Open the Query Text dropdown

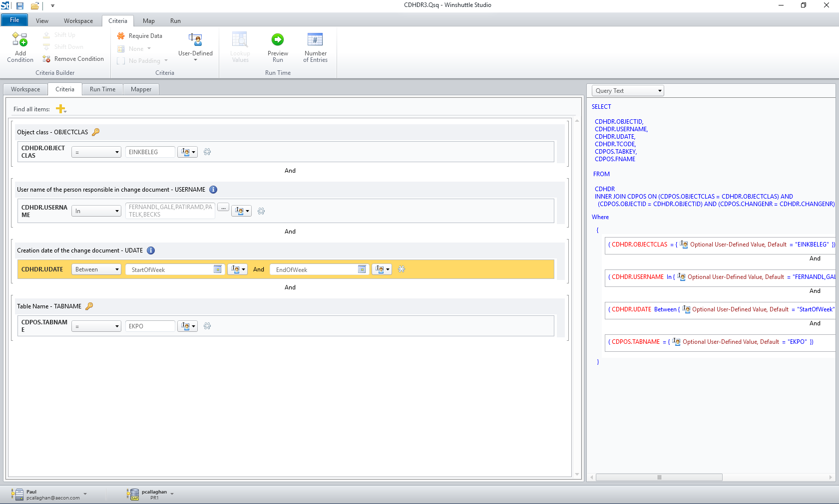pyautogui.click(x=628, y=91)
